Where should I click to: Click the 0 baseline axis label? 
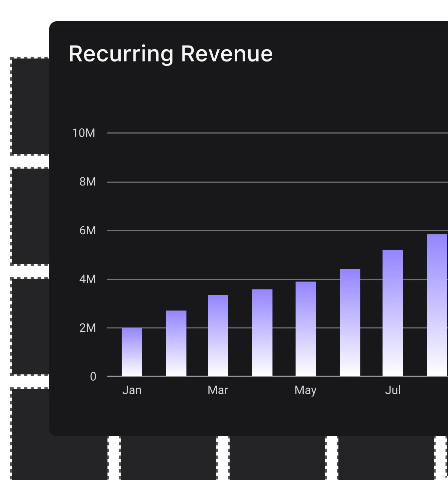click(x=93, y=377)
